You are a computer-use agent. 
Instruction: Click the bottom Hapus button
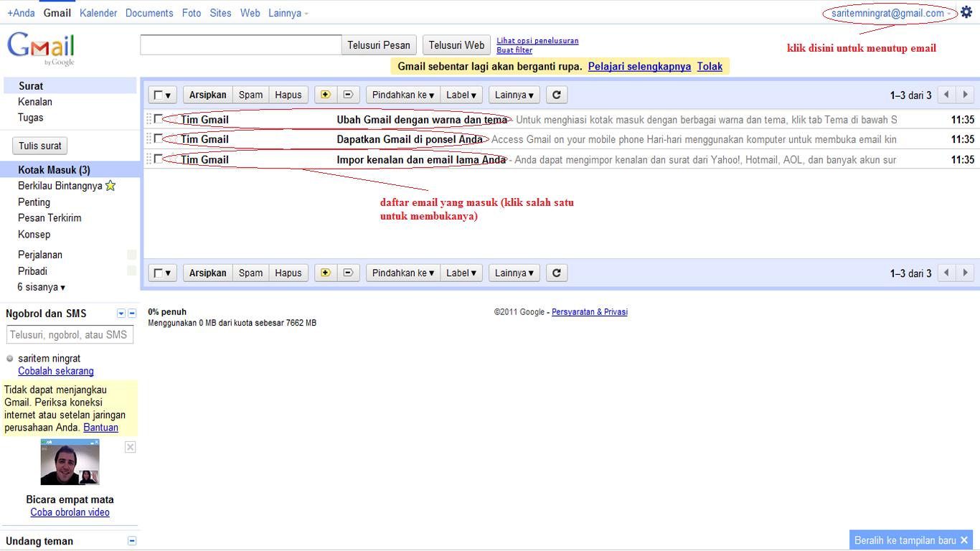[288, 273]
